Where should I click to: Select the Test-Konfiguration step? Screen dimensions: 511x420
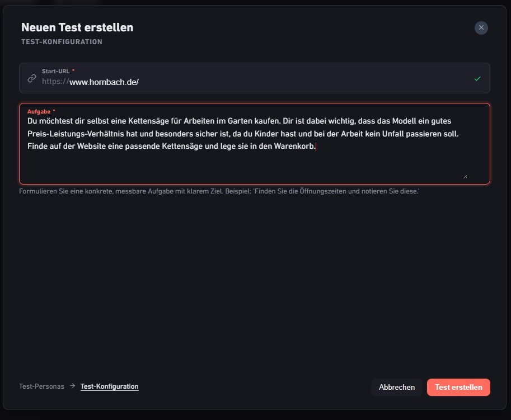click(x=110, y=386)
